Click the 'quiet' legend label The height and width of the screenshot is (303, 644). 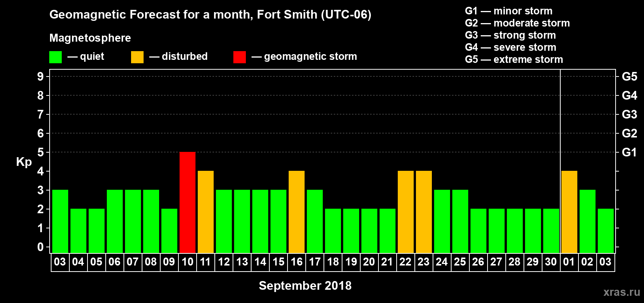[x=92, y=56]
